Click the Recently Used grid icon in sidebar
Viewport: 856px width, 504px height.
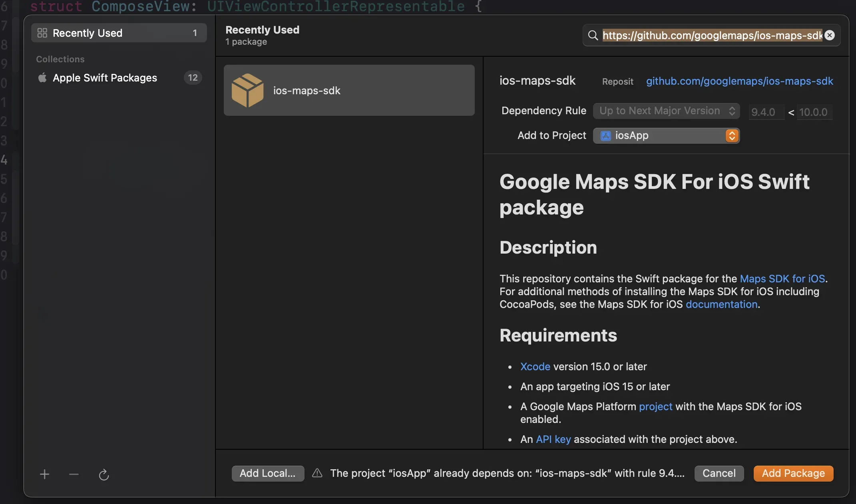click(x=42, y=33)
